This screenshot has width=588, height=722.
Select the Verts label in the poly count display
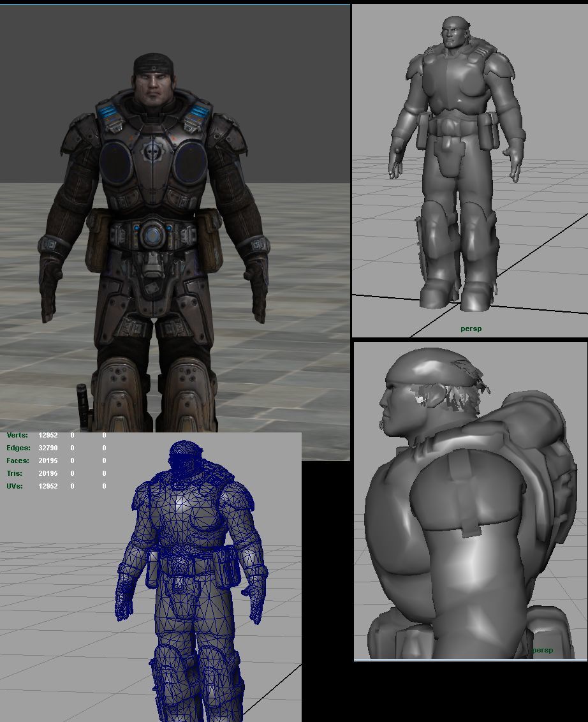point(17,435)
